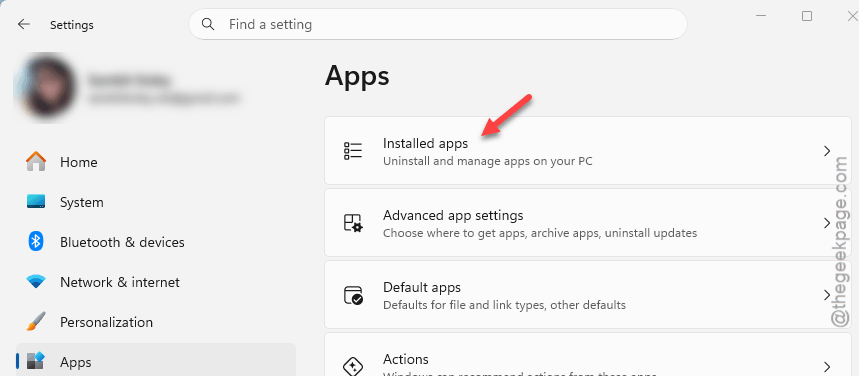Click the Settings window title

(x=72, y=25)
